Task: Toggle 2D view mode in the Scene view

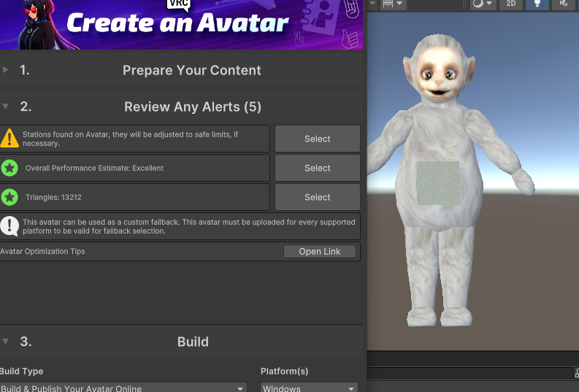Action: coord(511,4)
